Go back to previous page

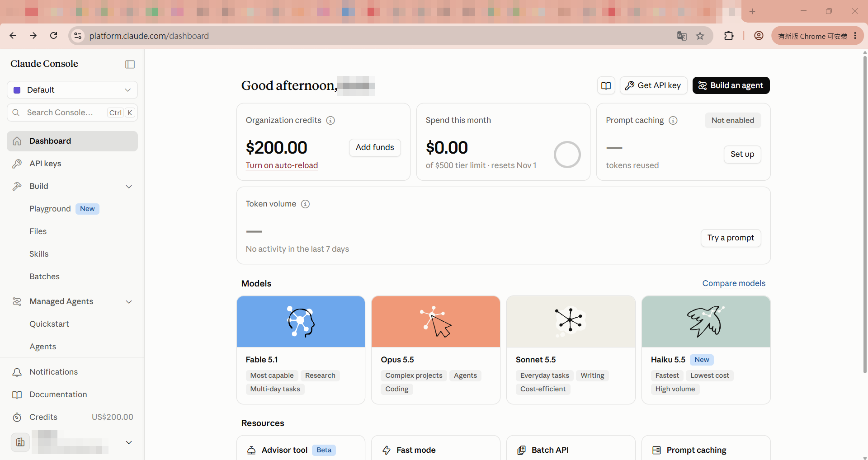pyautogui.click(x=13, y=36)
